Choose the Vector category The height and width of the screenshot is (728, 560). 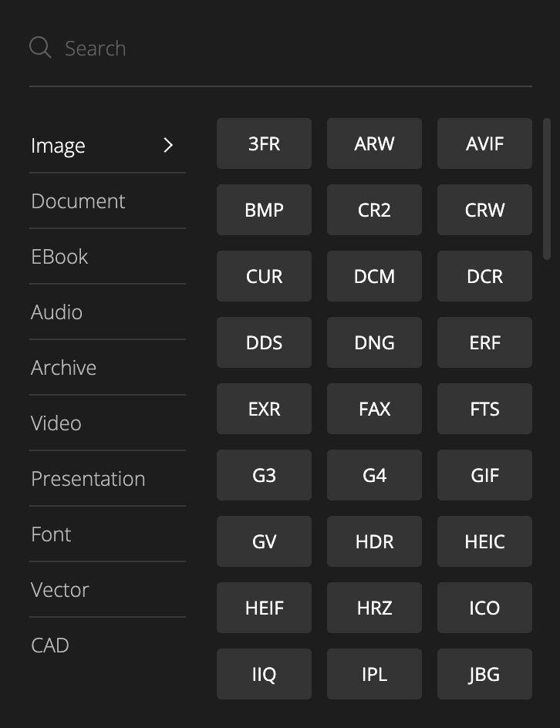point(107,590)
